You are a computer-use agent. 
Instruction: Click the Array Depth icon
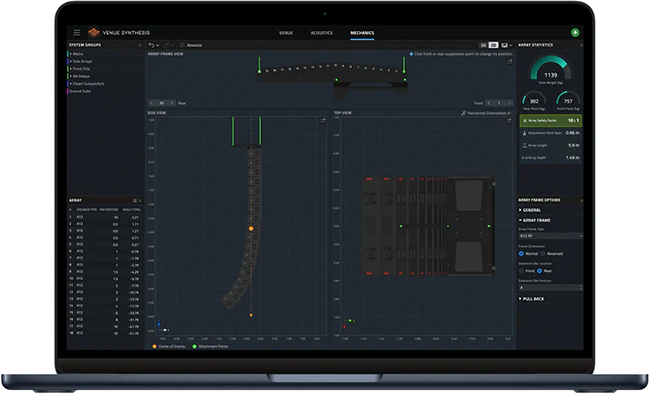[x=524, y=158]
